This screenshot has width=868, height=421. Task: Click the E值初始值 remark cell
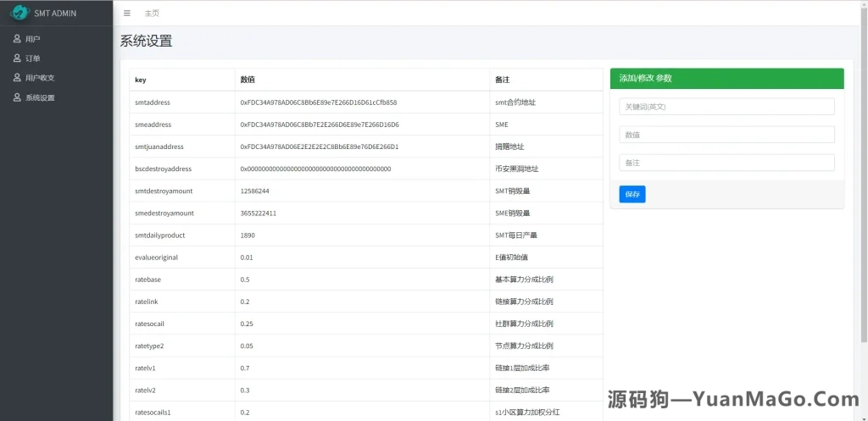pyautogui.click(x=547, y=258)
